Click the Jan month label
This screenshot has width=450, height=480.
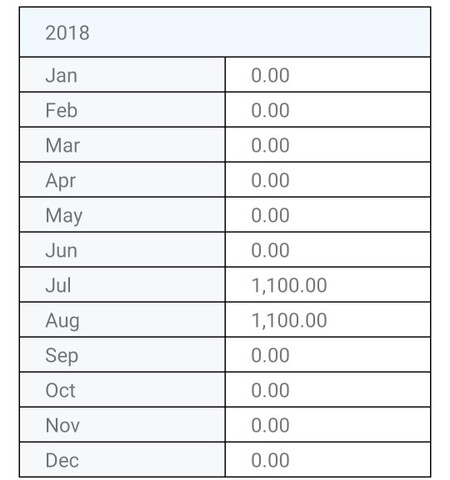pos(61,75)
